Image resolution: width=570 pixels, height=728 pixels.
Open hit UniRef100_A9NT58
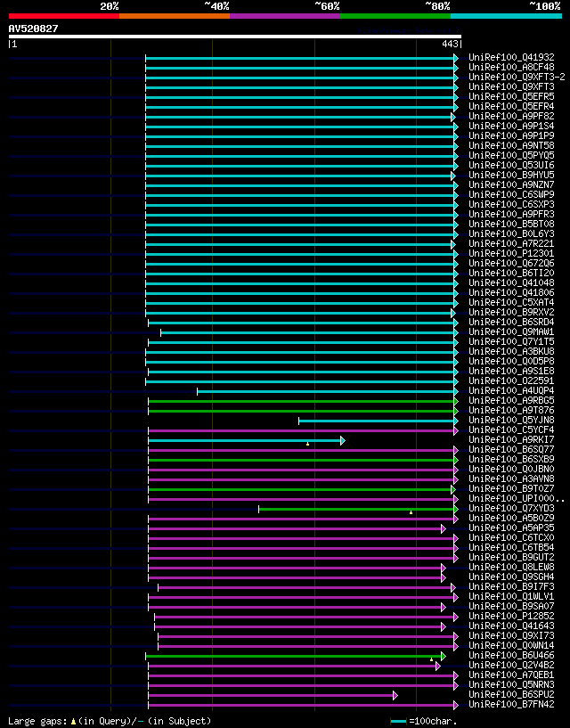click(x=511, y=146)
